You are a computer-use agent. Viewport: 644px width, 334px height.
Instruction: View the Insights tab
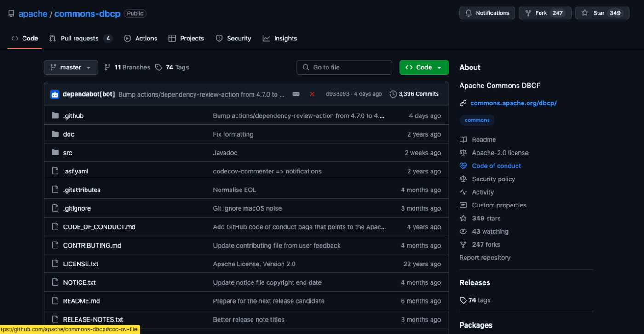click(280, 39)
